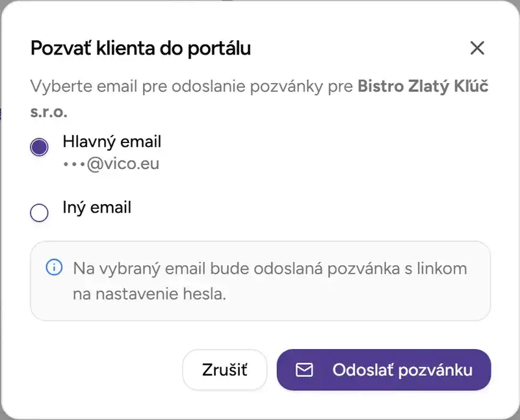Cancel with the Zrušiť button
Screen dimensions: 520x420
[224, 369]
